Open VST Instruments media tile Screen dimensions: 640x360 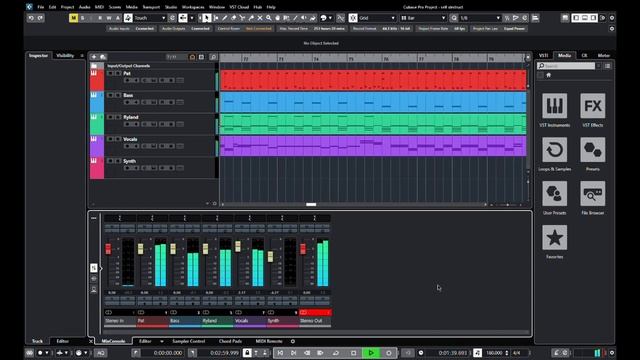(554, 106)
